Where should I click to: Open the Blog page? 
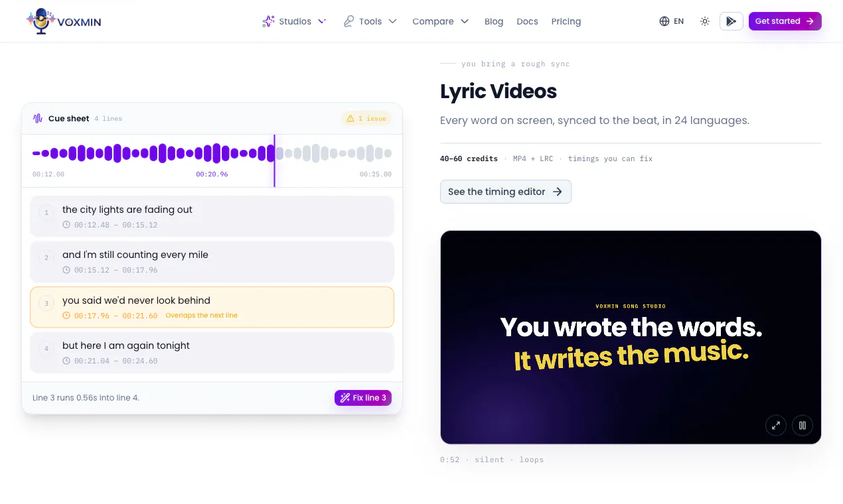tap(494, 21)
